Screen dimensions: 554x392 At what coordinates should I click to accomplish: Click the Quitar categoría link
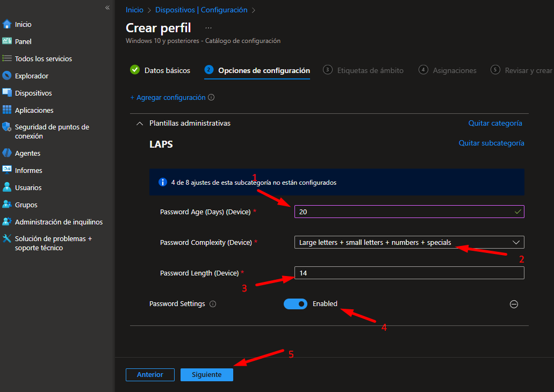(x=495, y=123)
